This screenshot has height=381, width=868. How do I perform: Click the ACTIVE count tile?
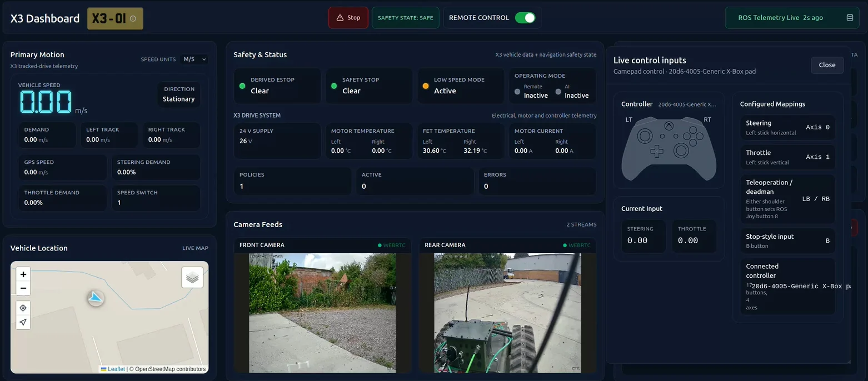(415, 181)
